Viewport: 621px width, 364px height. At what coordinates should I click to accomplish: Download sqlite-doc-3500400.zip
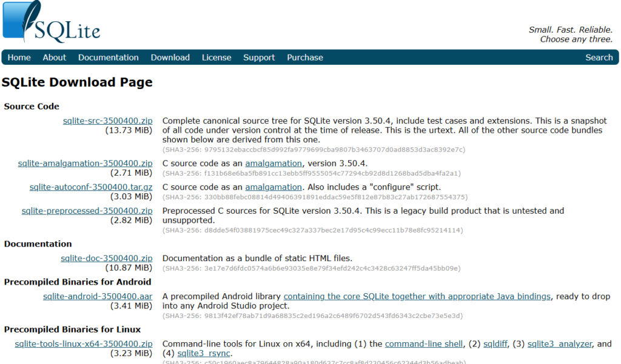point(107,259)
